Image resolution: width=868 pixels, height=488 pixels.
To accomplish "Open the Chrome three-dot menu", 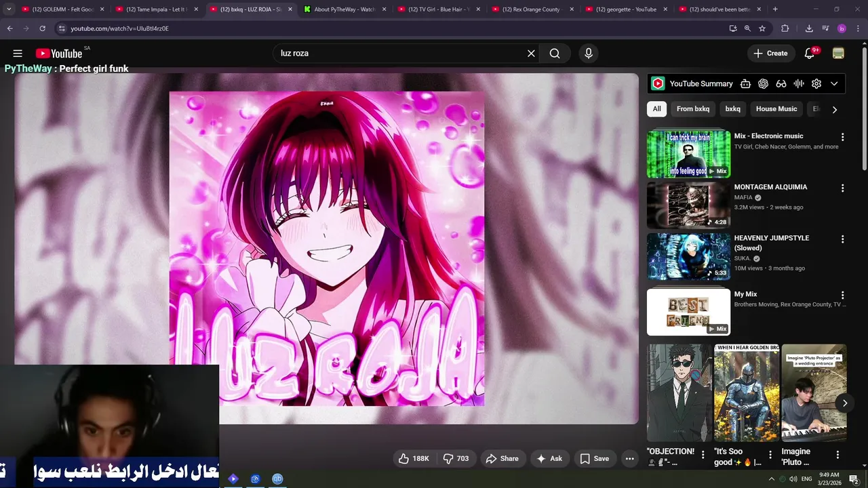I will pyautogui.click(x=858, y=28).
